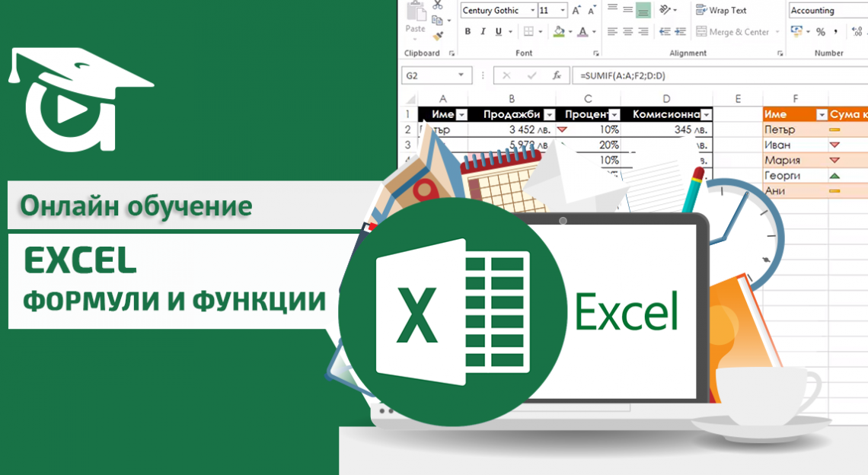
Task: Open filter for Продажби column
Action: tap(549, 115)
